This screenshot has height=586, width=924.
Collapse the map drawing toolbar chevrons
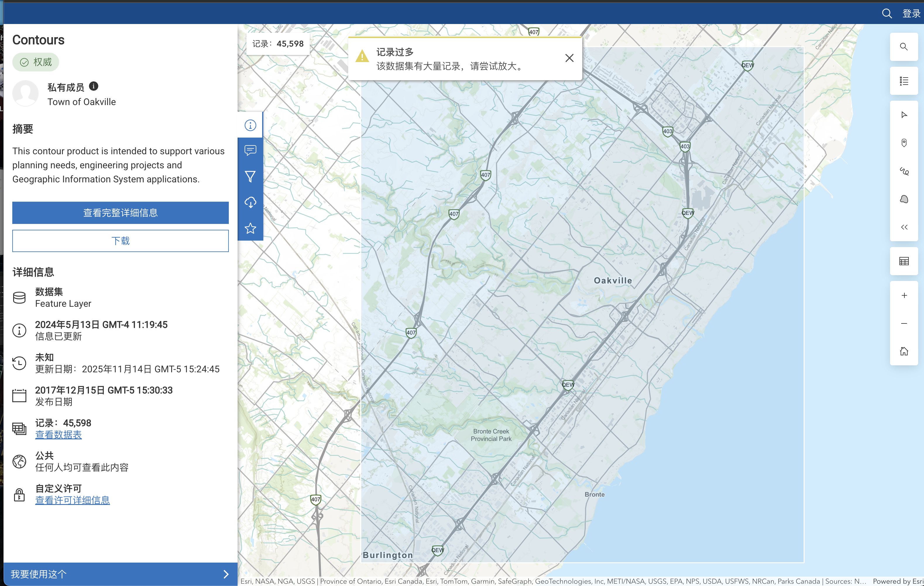point(904,227)
